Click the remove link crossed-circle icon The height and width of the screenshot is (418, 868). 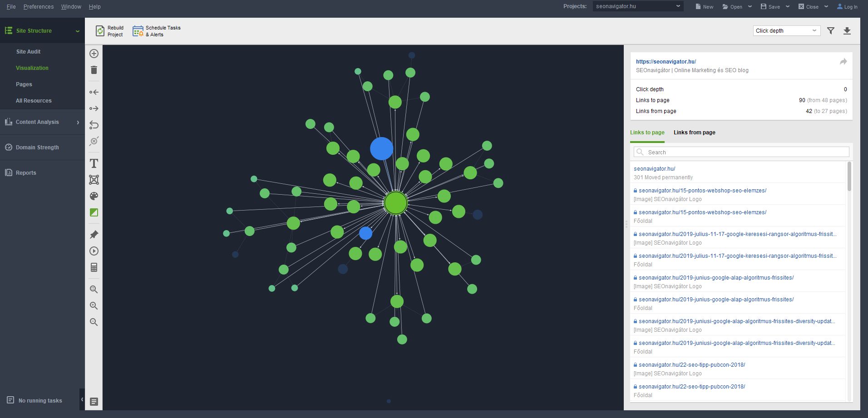pyautogui.click(x=94, y=141)
